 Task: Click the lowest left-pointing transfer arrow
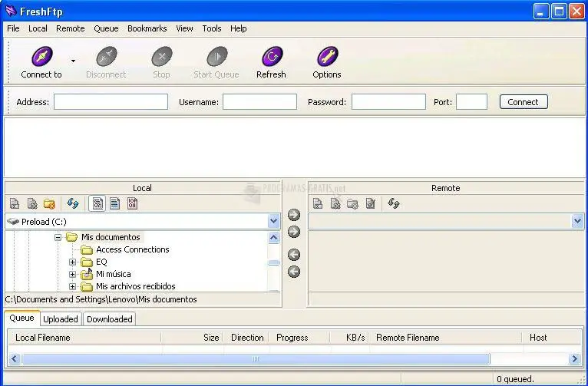(x=294, y=272)
